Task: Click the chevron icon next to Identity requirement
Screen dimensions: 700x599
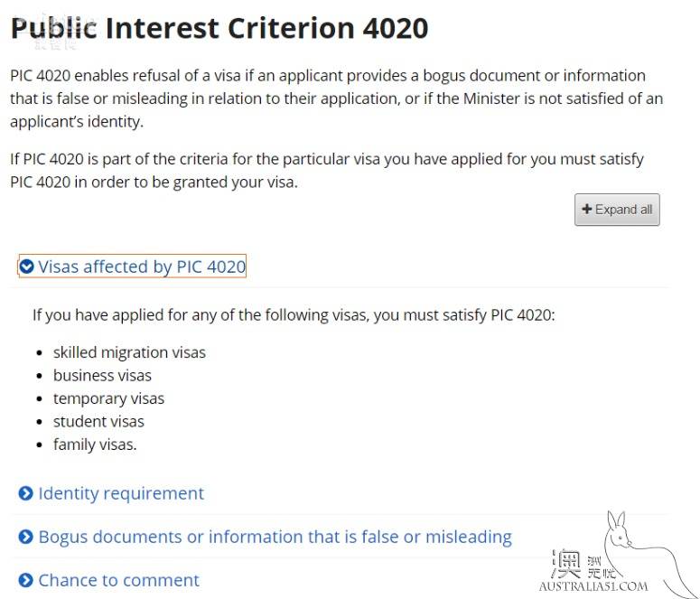Action: click(26, 493)
